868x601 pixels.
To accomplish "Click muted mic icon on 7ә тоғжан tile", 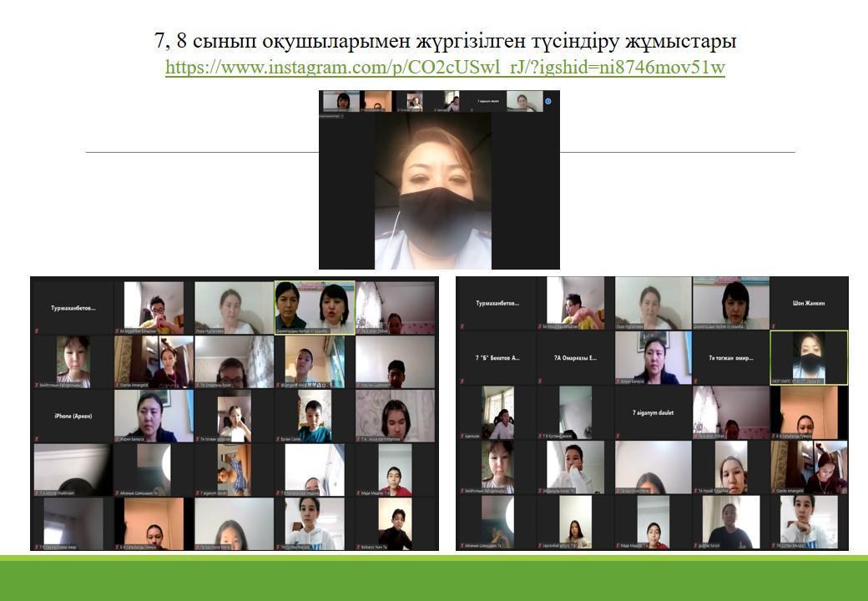I will (697, 382).
